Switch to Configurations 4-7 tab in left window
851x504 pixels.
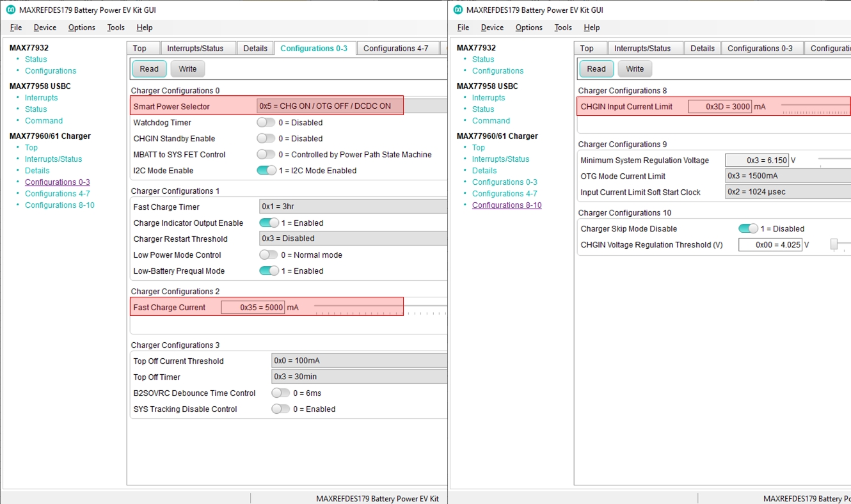tap(395, 49)
